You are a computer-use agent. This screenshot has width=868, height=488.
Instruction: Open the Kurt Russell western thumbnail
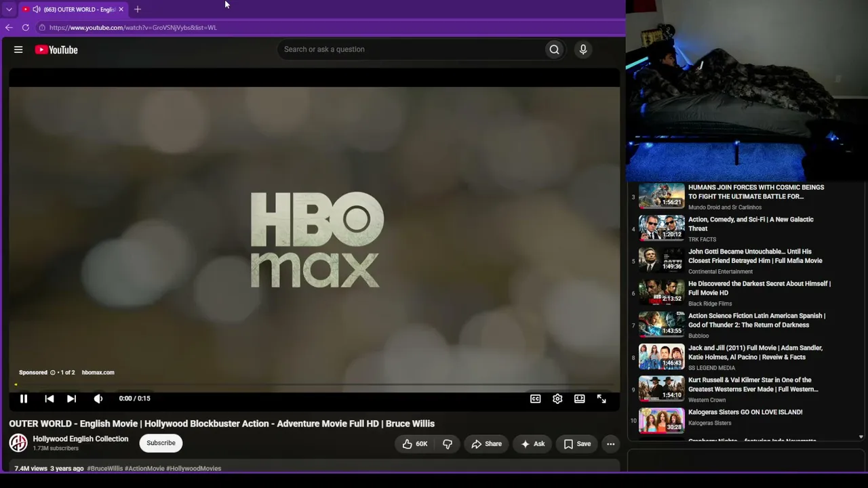(662, 389)
